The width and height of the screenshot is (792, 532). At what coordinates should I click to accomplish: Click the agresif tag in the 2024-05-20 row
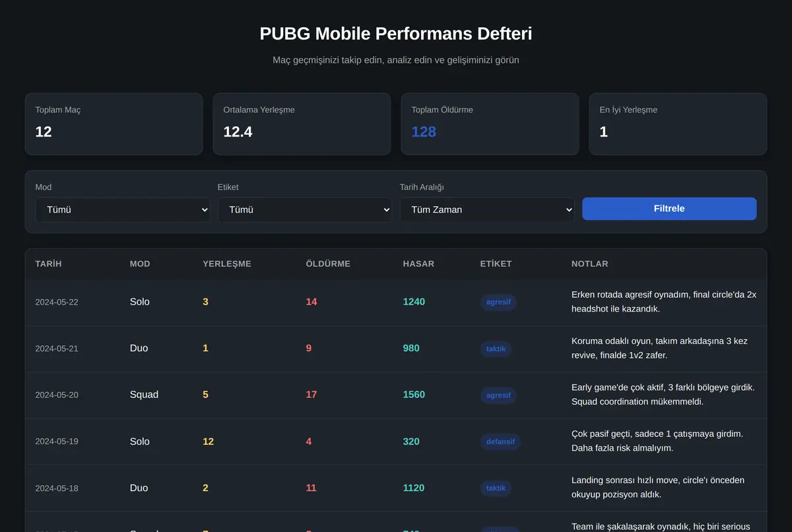pos(498,395)
